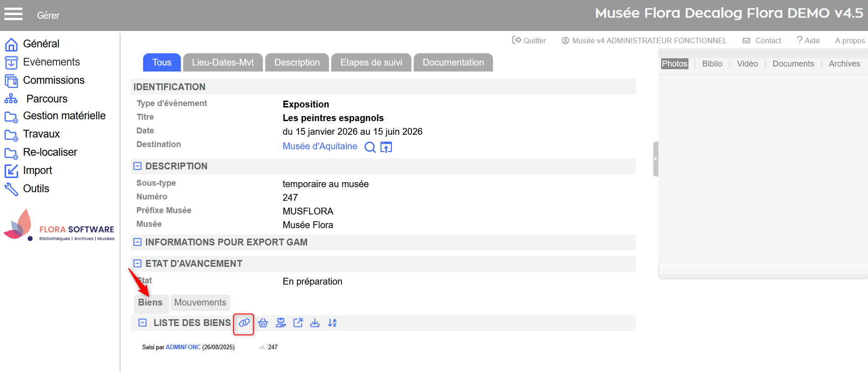Click the hand holding box icon
868x372 pixels.
(281, 323)
